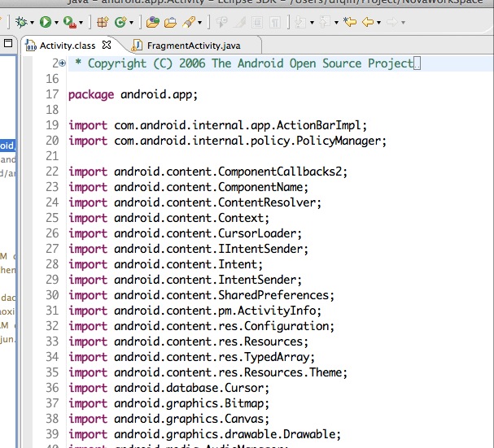This screenshot has height=448, width=494.
Task: Click the Open Type icon
Action: point(153,22)
